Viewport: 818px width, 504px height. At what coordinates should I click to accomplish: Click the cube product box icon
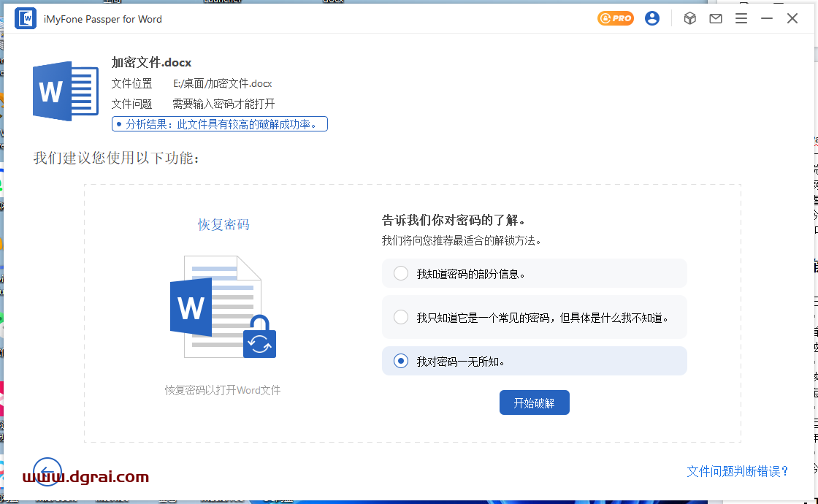[689, 19]
